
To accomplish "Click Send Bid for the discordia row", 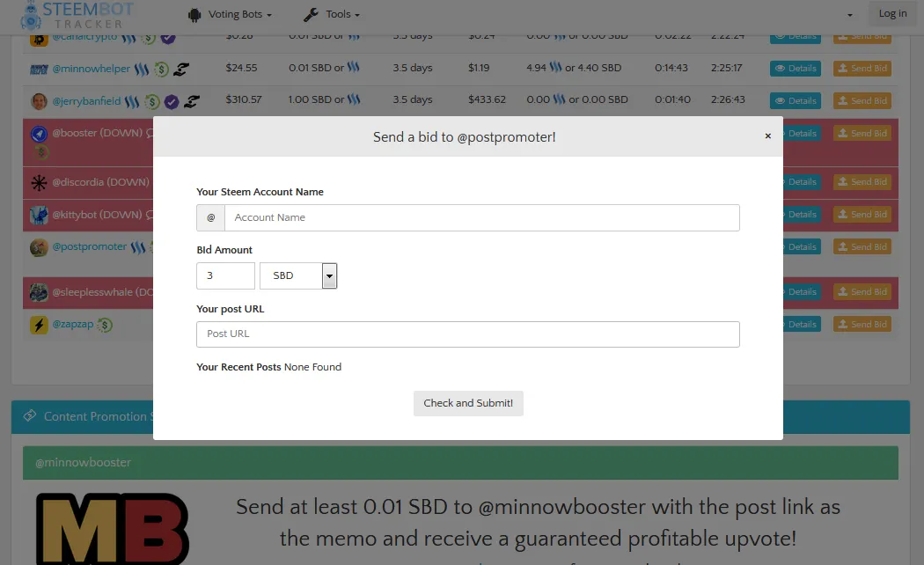I will pos(862,182).
